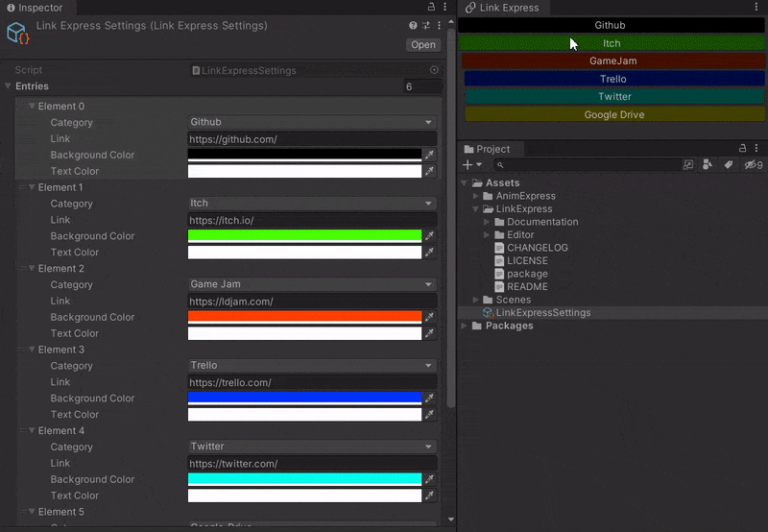Open the Twitter category dropdown
Image resolution: width=768 pixels, height=532 pixels.
click(313, 447)
